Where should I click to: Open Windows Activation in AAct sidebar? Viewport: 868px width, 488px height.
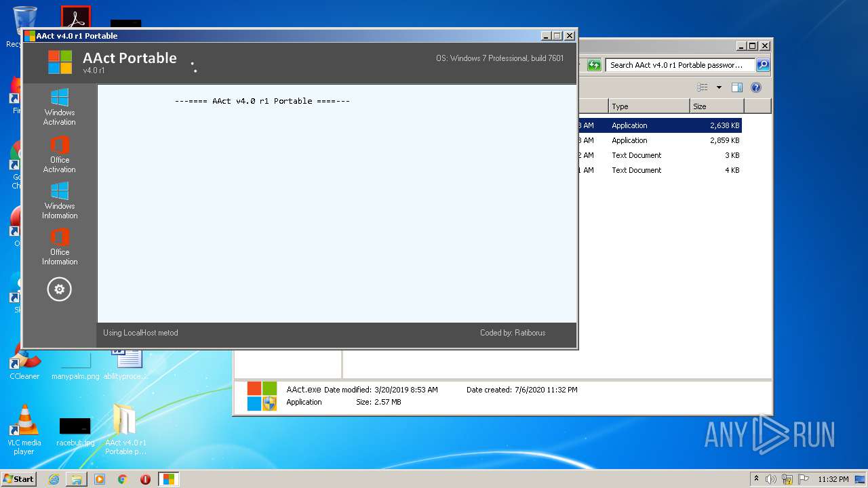point(60,107)
